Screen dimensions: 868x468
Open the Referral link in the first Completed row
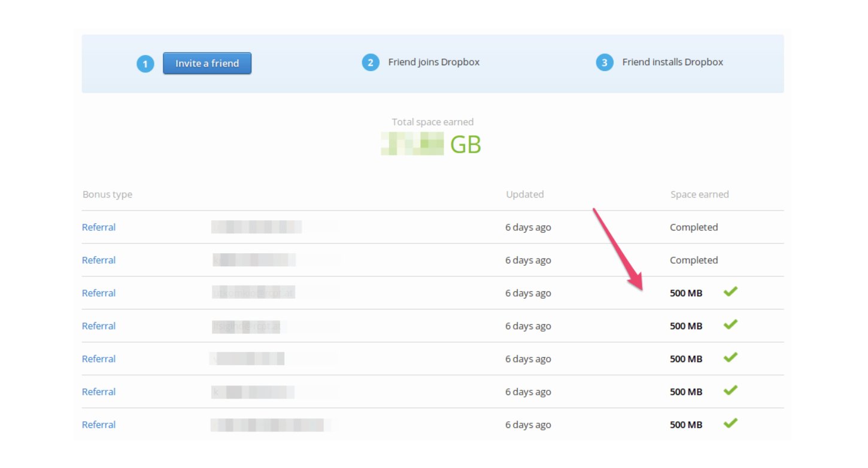coord(99,227)
